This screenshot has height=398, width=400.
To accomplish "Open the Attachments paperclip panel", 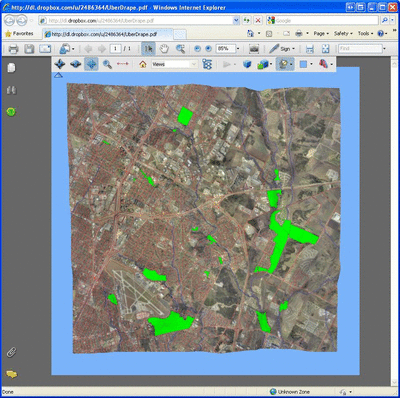I will pyautogui.click(x=11, y=352).
